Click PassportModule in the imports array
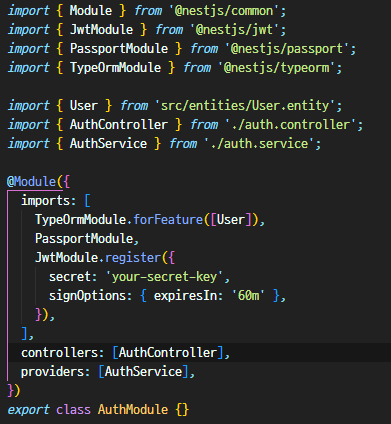 84,239
